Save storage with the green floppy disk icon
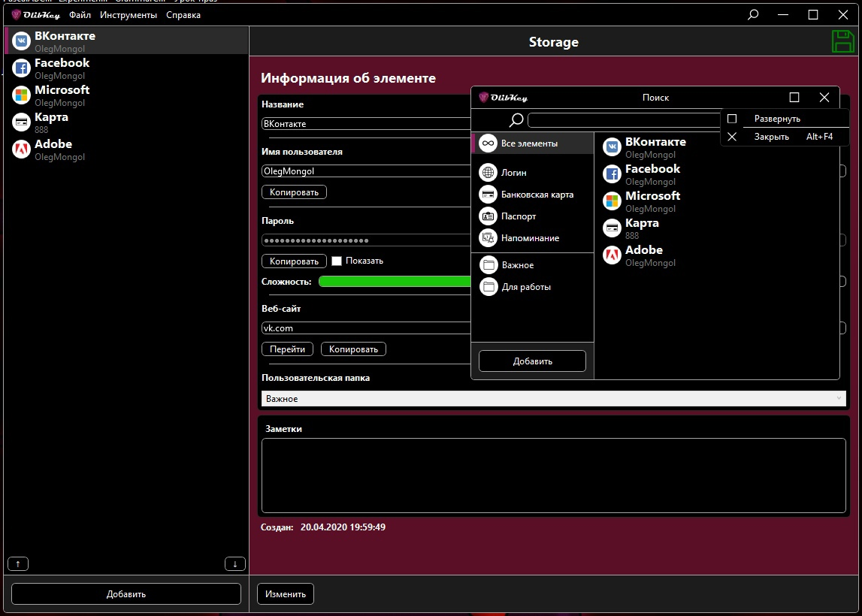The height and width of the screenshot is (616, 862). coord(842,42)
